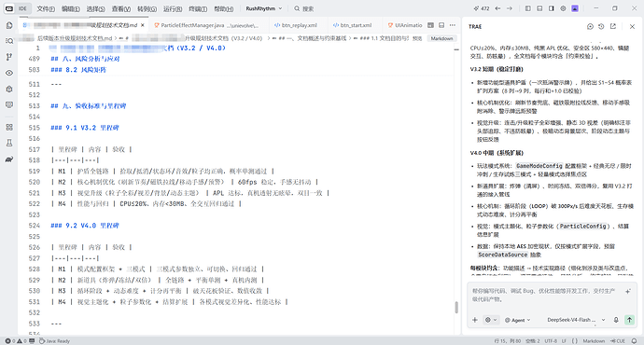Click the editor vertical scrollbar thumb
This screenshot has width=644, height=345.
[456, 308]
